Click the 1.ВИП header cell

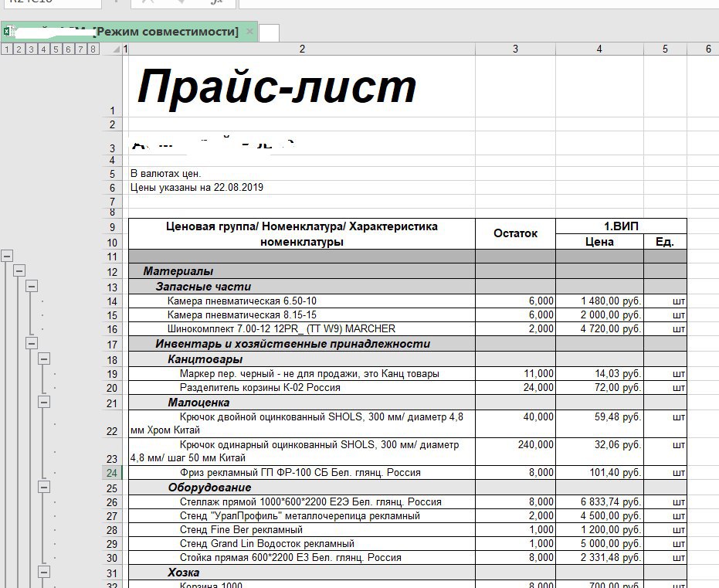click(x=621, y=226)
